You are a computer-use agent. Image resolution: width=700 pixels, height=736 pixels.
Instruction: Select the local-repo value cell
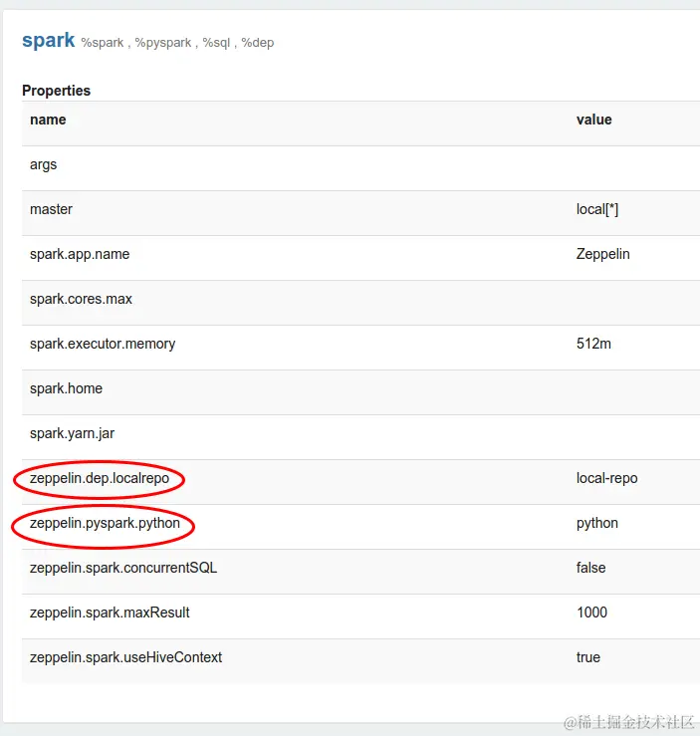607,478
